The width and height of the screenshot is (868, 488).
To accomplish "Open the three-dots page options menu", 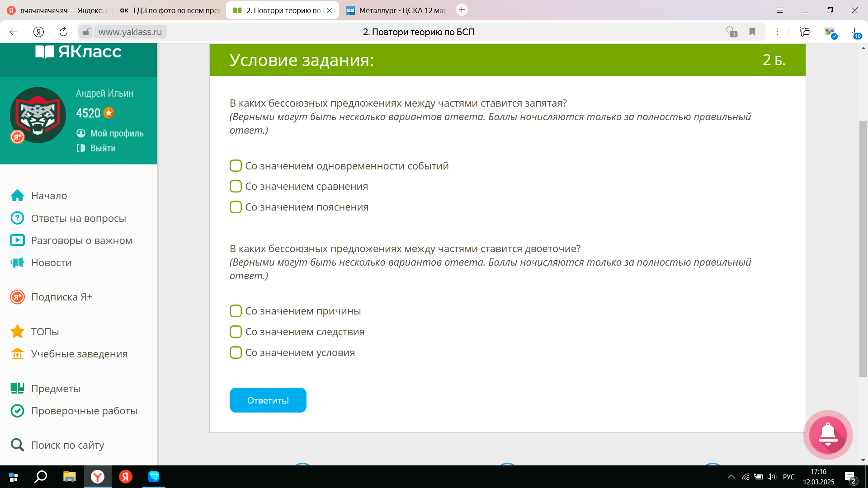I will point(777,32).
